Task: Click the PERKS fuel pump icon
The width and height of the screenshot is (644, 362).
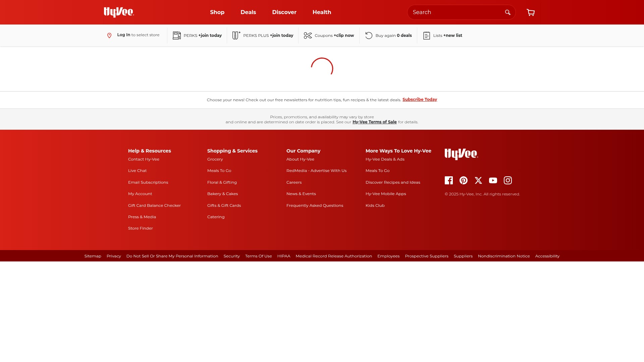Action: pyautogui.click(x=177, y=36)
